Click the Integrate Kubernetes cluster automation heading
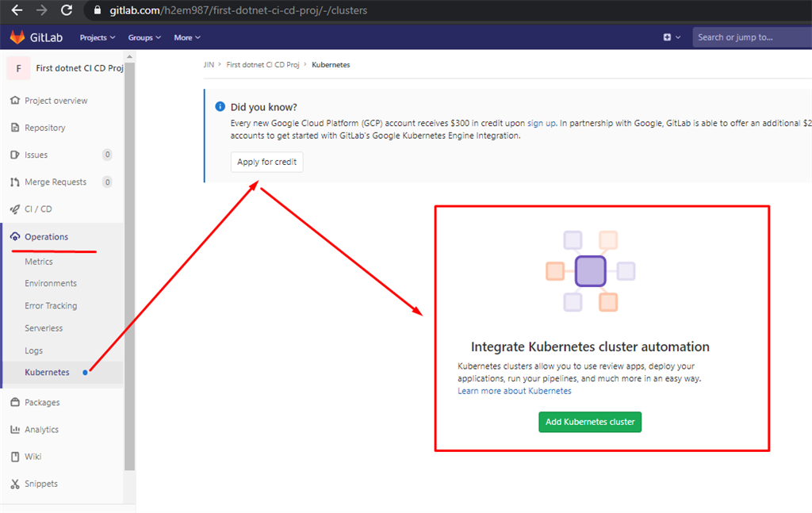 [x=590, y=346]
